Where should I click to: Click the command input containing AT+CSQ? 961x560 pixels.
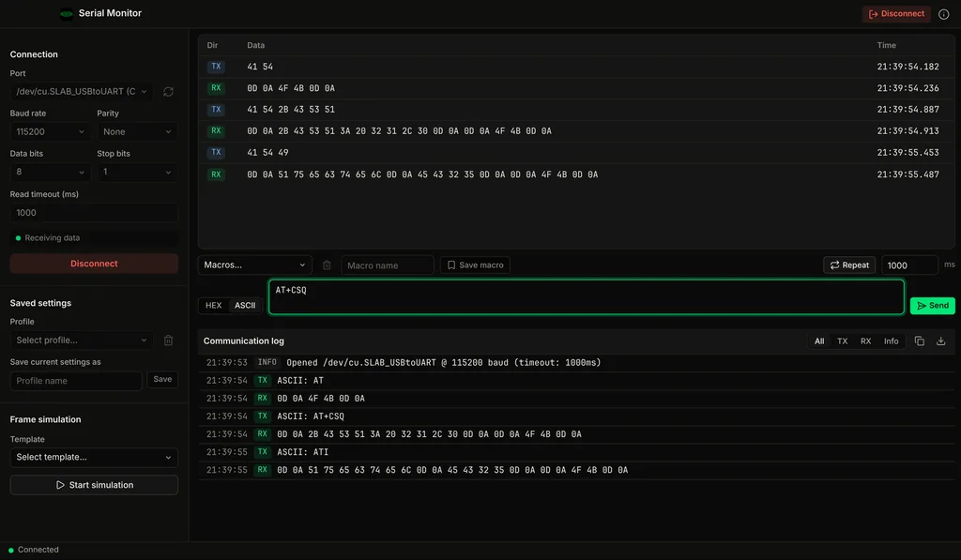coord(586,297)
